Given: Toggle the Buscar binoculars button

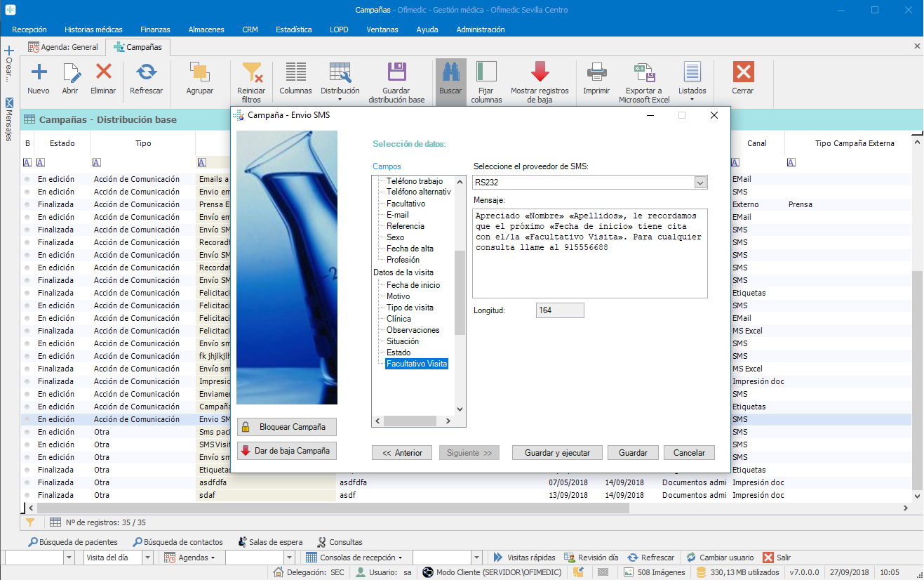Looking at the screenshot, I should coord(450,72).
